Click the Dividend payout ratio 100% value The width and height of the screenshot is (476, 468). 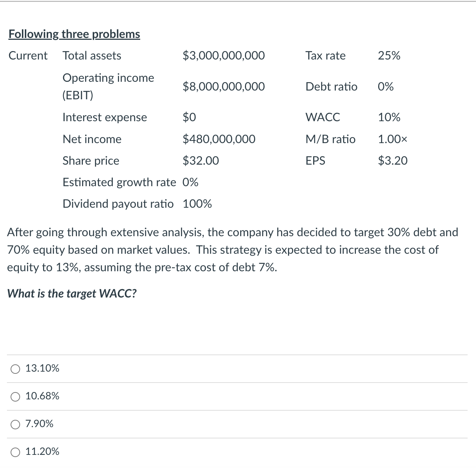197,204
